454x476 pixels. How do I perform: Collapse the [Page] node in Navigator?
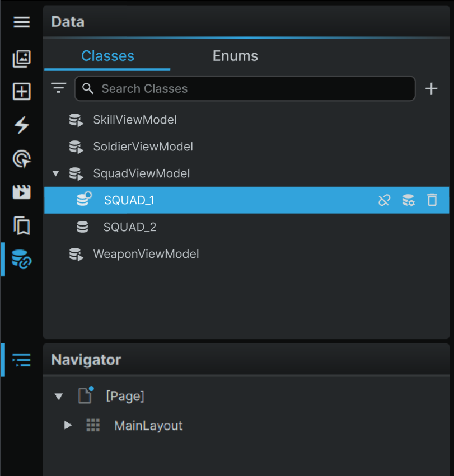[59, 396]
